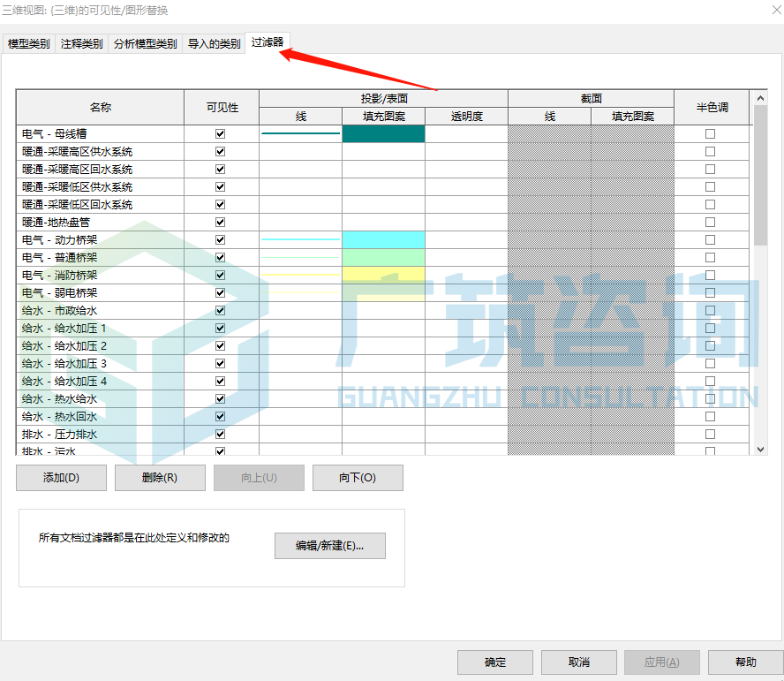Disable visibility for 排水 - 压力排水

click(220, 434)
